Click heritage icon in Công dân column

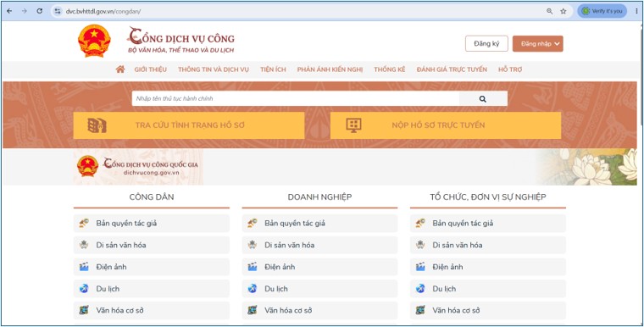click(x=84, y=246)
